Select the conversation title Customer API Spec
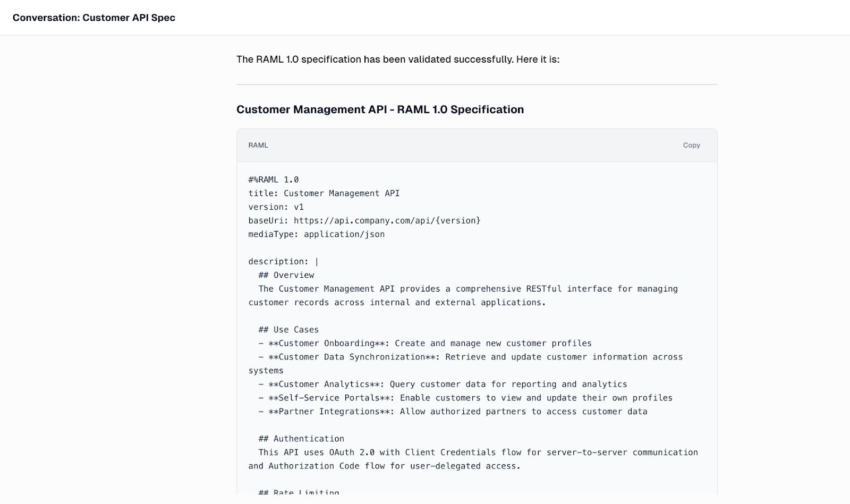The height and width of the screenshot is (504, 850). [x=95, y=17]
